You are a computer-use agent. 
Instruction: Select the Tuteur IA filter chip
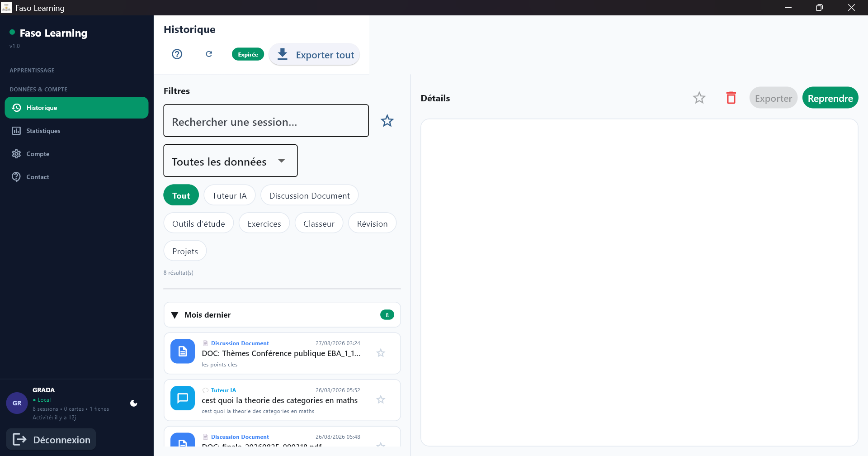pos(230,195)
